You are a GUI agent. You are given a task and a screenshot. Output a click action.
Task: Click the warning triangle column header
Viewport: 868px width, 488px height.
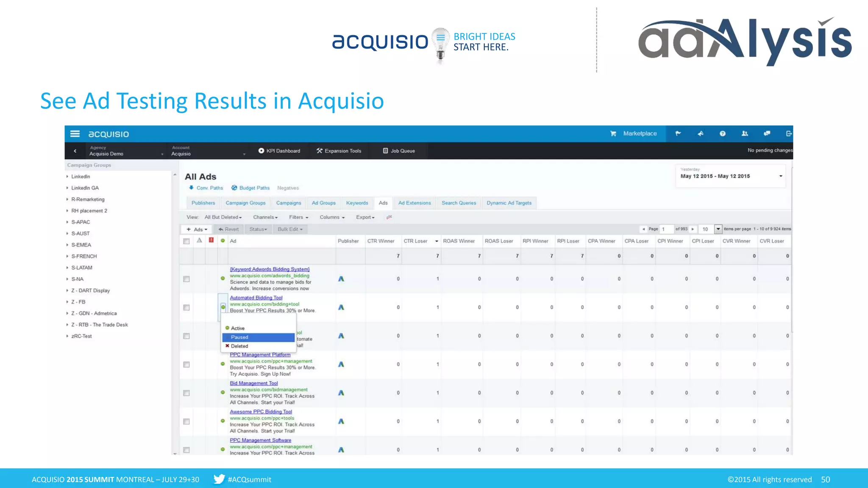tap(199, 240)
